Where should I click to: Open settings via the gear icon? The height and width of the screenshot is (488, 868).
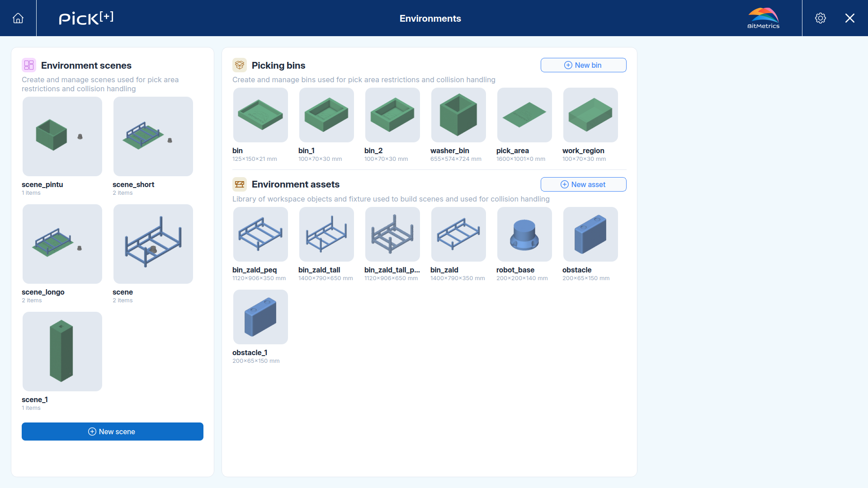(x=821, y=18)
